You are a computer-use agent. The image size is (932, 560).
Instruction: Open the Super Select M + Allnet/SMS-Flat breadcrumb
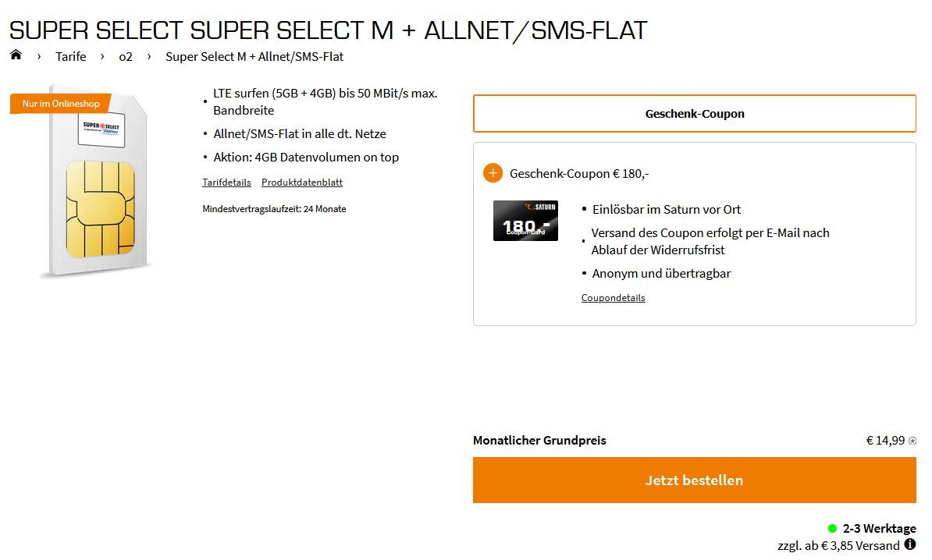click(x=254, y=56)
